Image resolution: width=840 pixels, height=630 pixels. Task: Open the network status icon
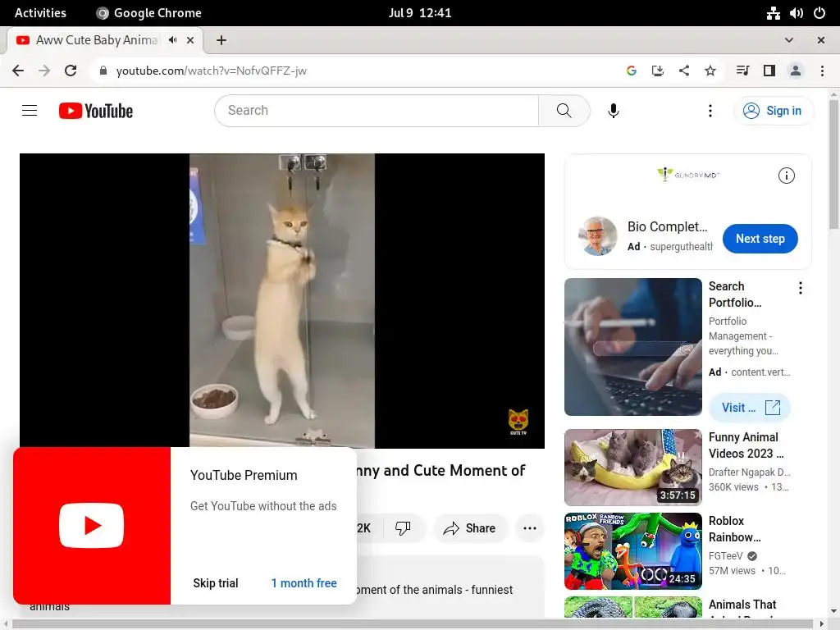tap(773, 13)
